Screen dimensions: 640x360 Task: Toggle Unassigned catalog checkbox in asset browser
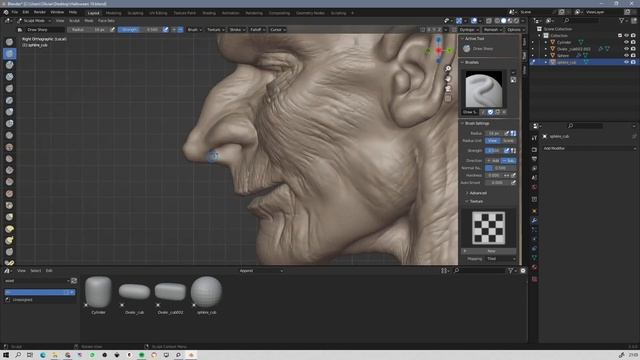coord(8,300)
